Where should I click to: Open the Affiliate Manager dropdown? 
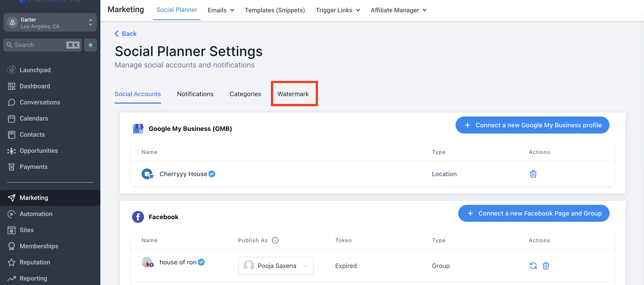398,10
